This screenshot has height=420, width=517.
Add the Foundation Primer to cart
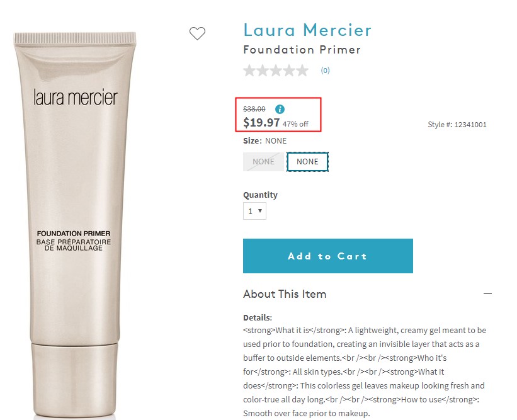(x=327, y=256)
